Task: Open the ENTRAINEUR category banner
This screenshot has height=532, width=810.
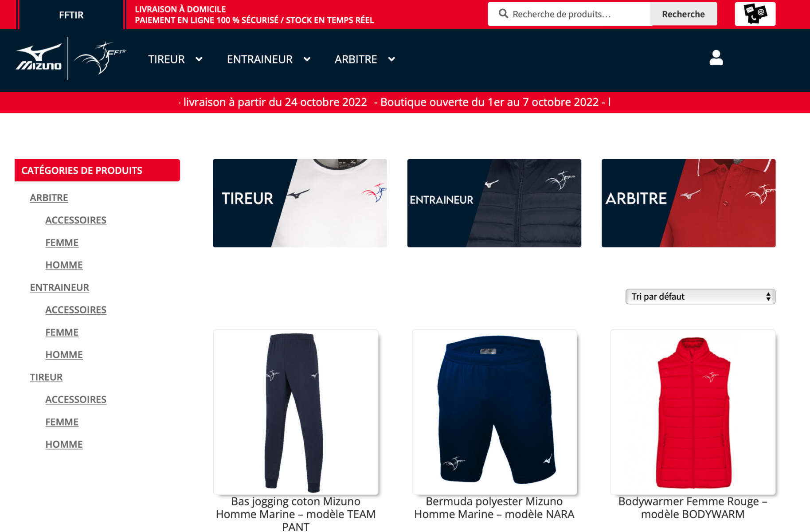Action: pyautogui.click(x=494, y=203)
